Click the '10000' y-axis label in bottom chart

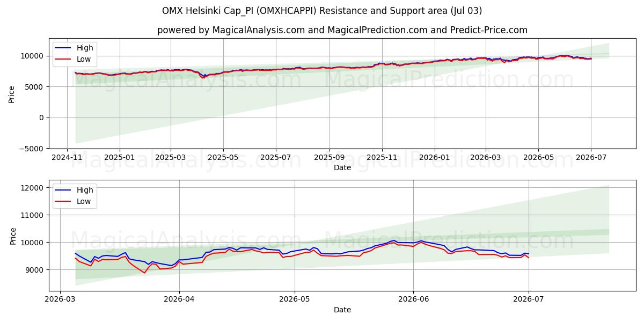click(x=33, y=243)
